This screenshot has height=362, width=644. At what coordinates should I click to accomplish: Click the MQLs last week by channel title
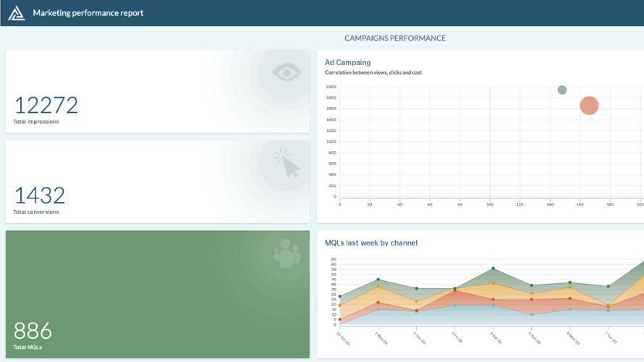(x=371, y=243)
